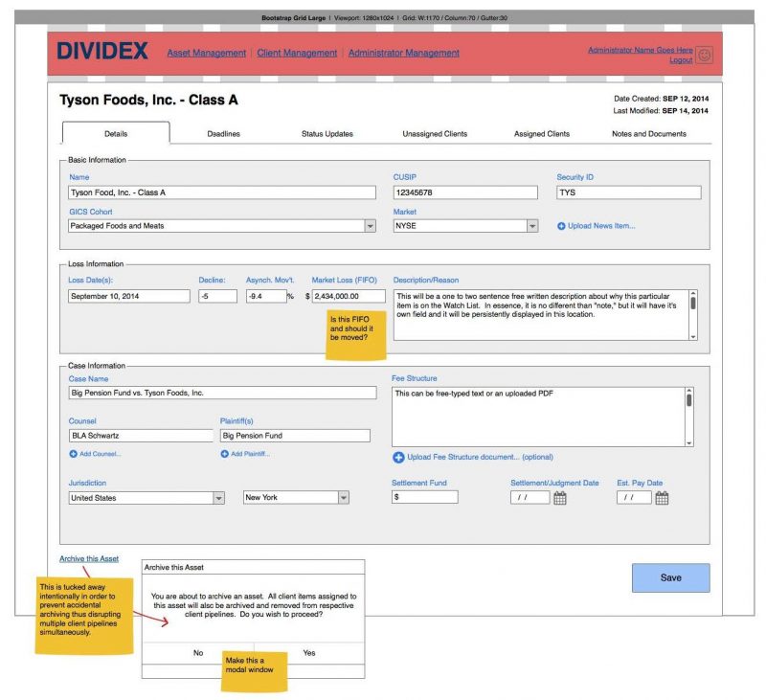Click the Settlement Fund dollar field
Viewport: 766px width, 700px height.
425,497
